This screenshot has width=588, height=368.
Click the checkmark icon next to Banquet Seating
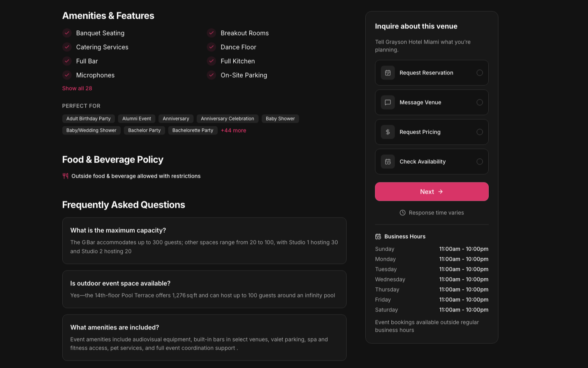point(67,33)
